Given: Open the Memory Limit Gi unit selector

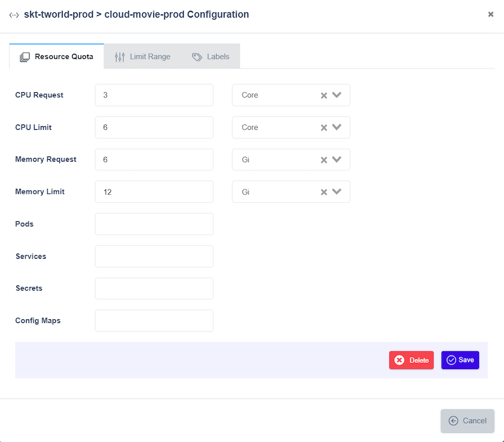Looking at the screenshot, I should (291, 192).
